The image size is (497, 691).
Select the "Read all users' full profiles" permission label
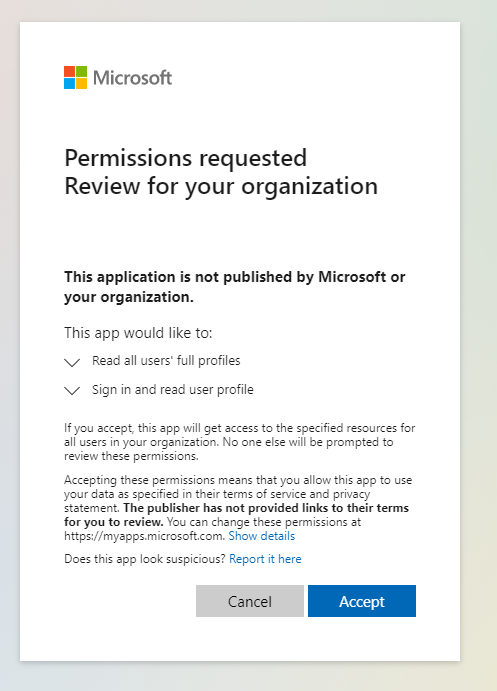coord(166,360)
